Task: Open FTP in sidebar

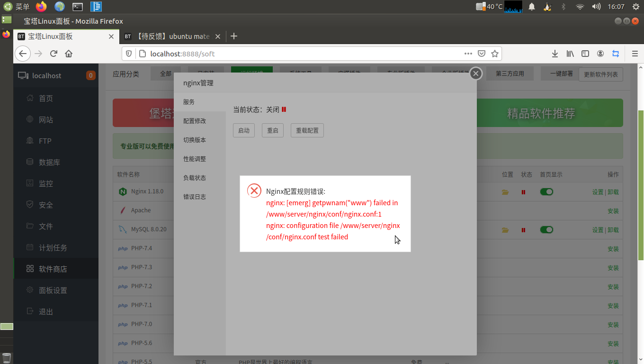Action: (x=56, y=141)
